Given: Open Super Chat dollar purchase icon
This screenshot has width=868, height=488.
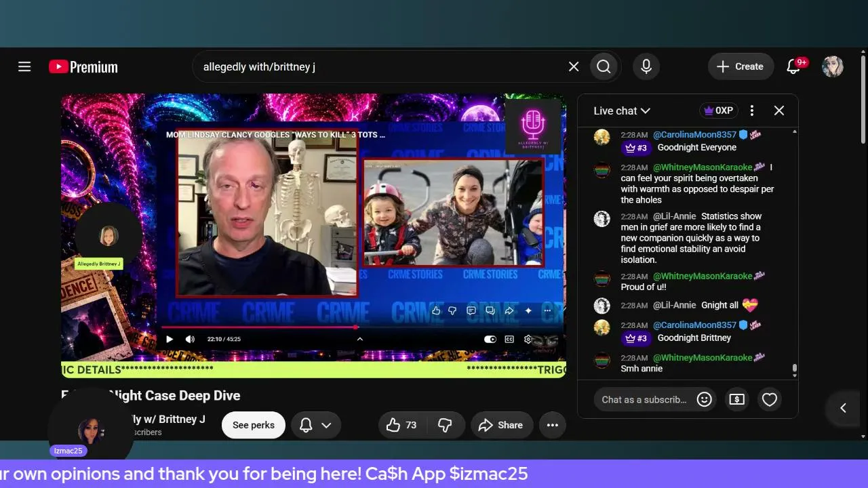Looking at the screenshot, I should (x=737, y=399).
